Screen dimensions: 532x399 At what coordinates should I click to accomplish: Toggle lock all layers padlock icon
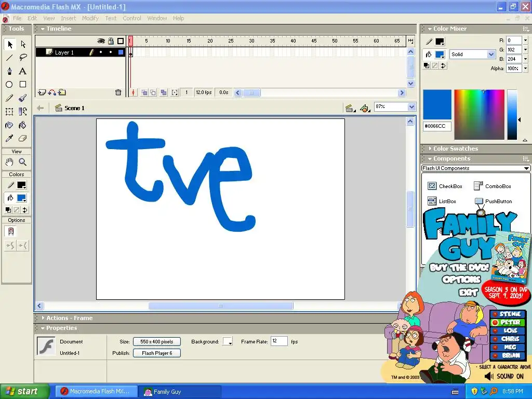coord(111,41)
